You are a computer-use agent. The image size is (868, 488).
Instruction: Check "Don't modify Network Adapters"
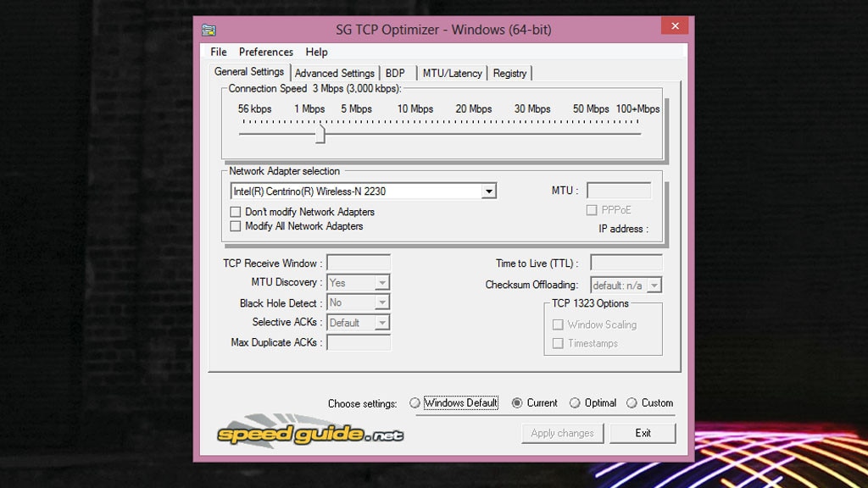(236, 213)
